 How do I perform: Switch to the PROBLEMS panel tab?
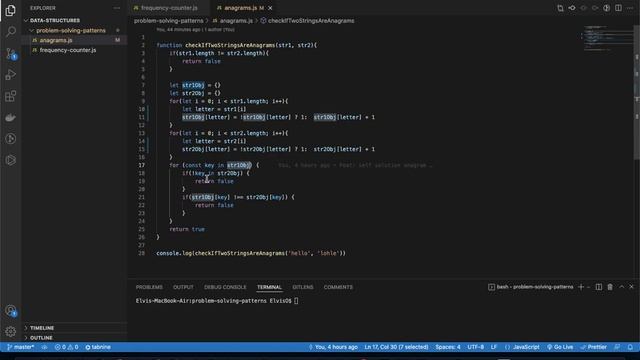(149, 287)
